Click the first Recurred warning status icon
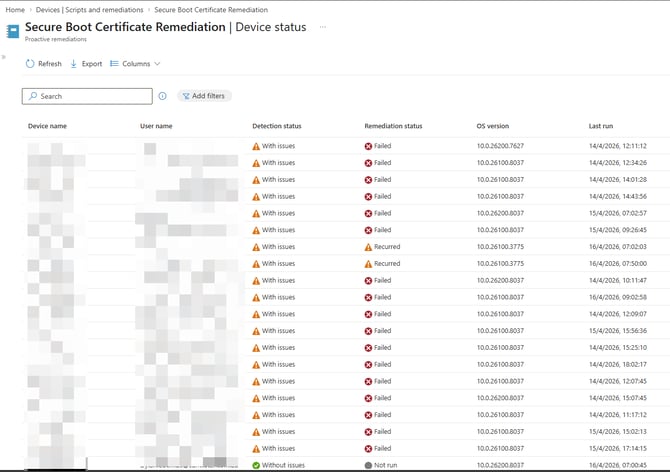This screenshot has width=670, height=472. (368, 247)
